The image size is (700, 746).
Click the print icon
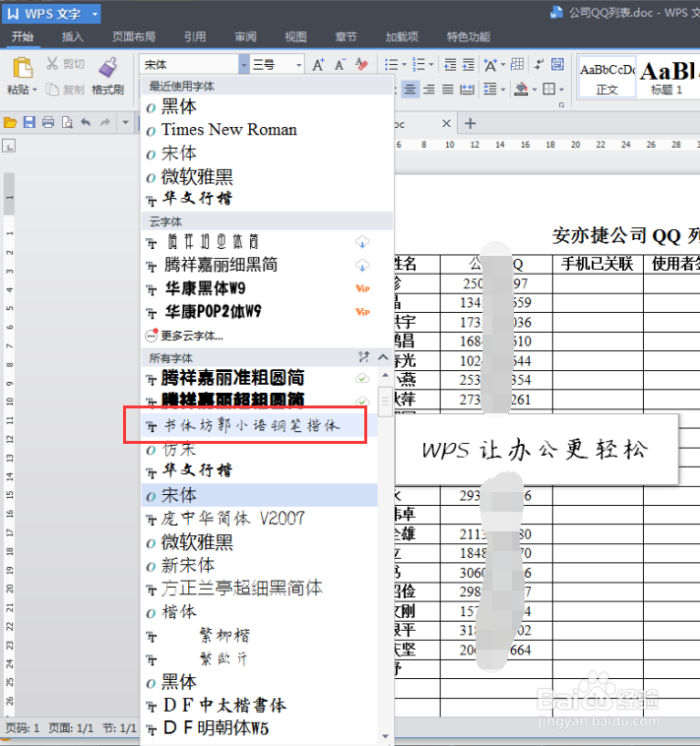click(x=48, y=123)
